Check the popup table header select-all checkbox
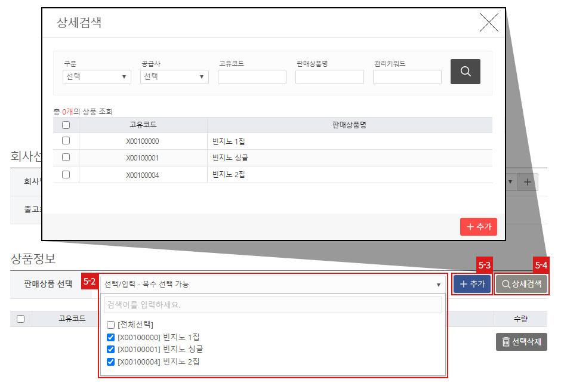The width and height of the screenshot is (561, 392). pos(66,125)
